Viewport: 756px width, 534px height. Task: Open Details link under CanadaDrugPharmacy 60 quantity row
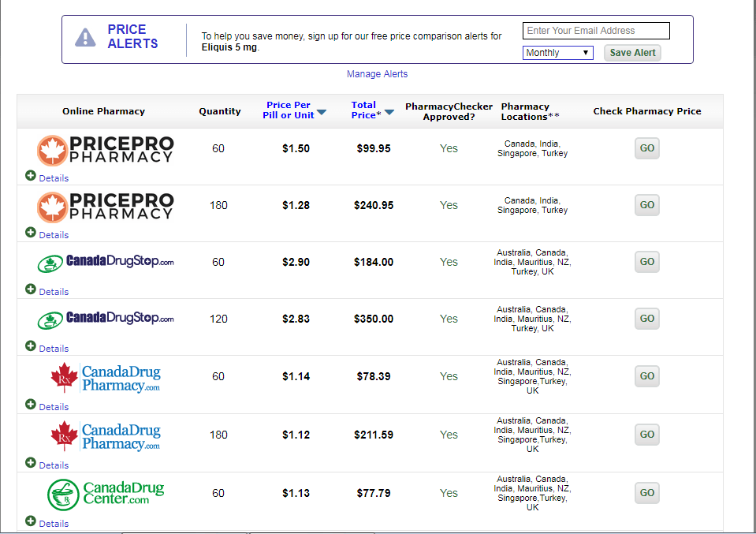54,407
